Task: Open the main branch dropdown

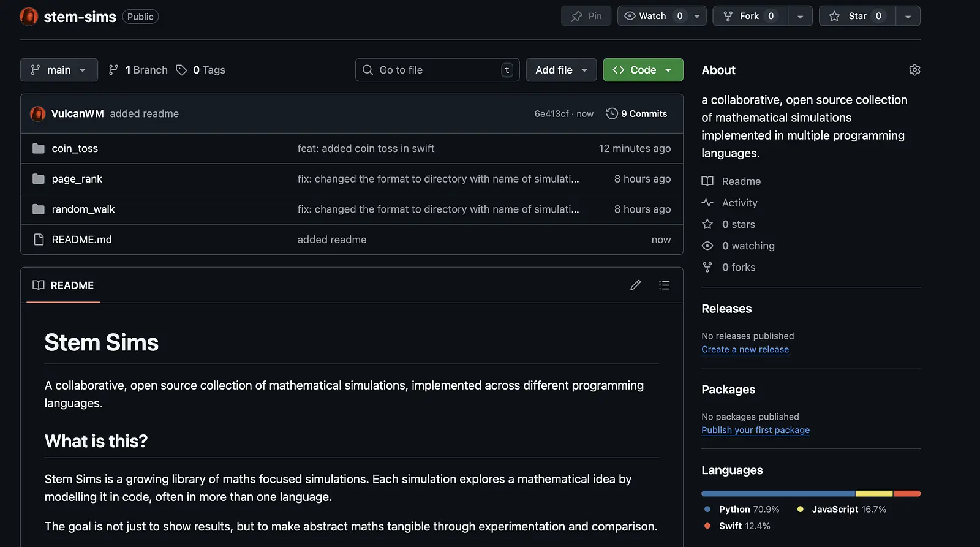Action: coord(59,70)
